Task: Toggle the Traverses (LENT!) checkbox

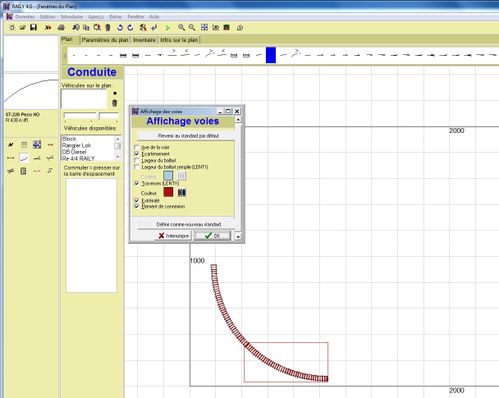Action: 137,183
